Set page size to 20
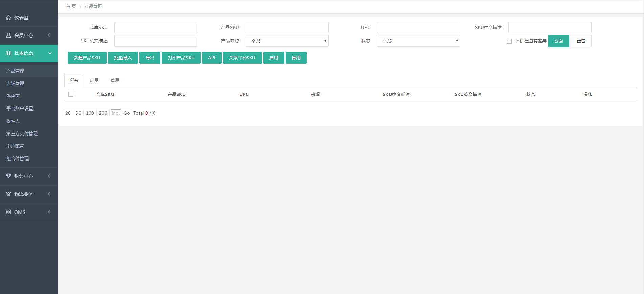The height and width of the screenshot is (294, 644). (x=68, y=113)
